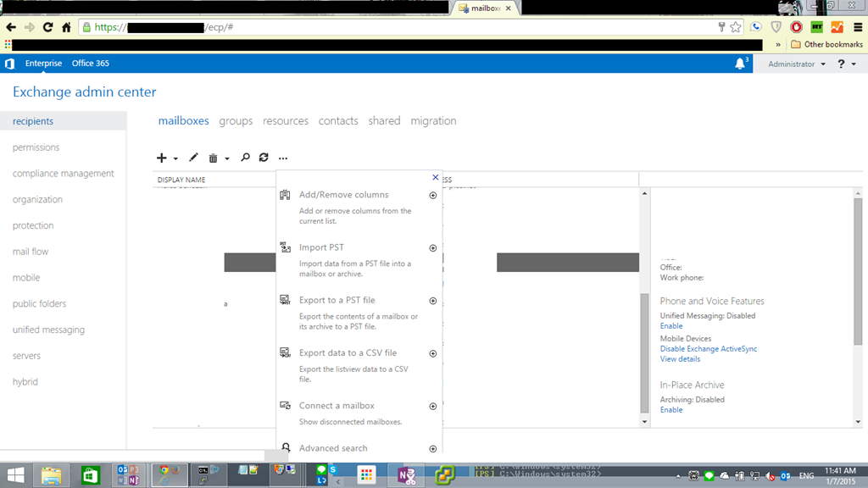Click the Import PST icon
Image resolution: width=868 pixels, height=488 pixels.
click(286, 247)
